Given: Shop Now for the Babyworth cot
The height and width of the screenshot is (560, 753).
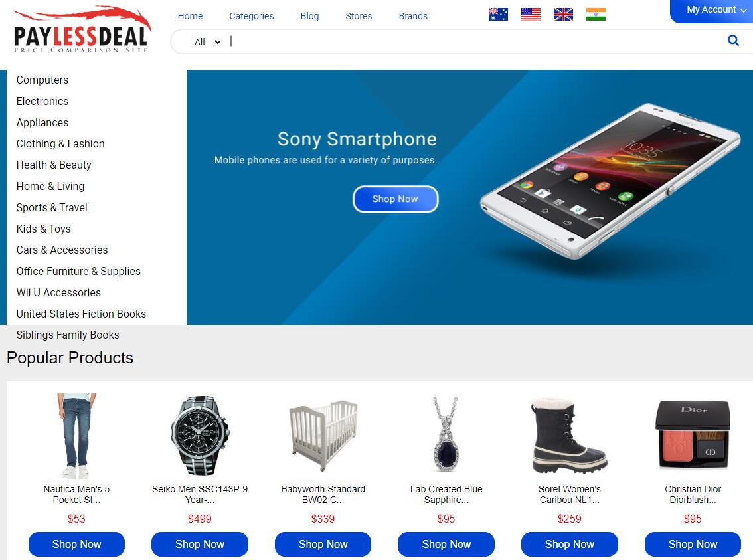Looking at the screenshot, I should (323, 544).
